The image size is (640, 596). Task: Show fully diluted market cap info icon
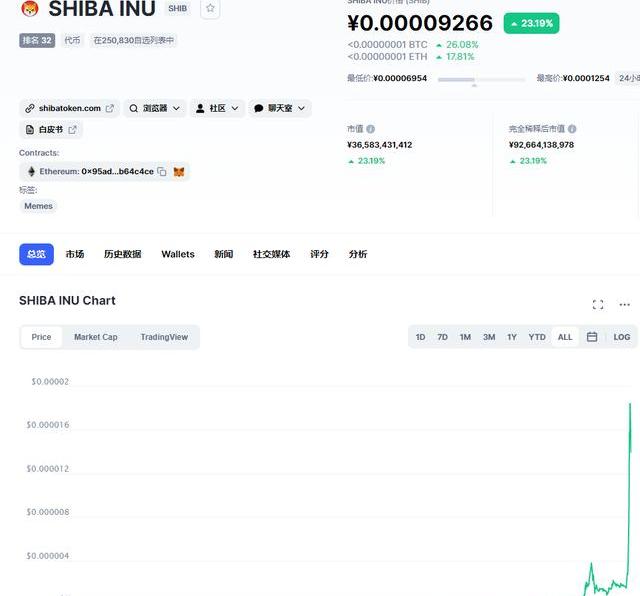[x=572, y=129]
